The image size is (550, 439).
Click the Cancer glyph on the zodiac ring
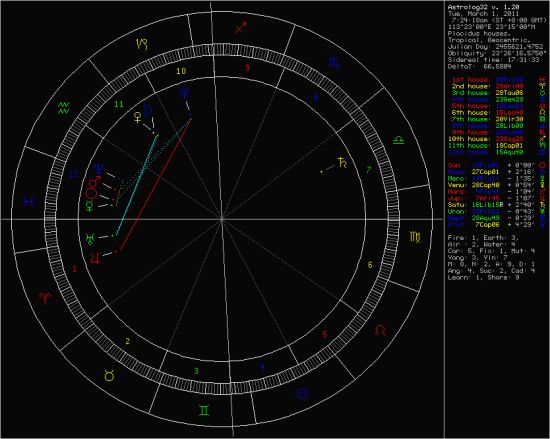coord(302,394)
